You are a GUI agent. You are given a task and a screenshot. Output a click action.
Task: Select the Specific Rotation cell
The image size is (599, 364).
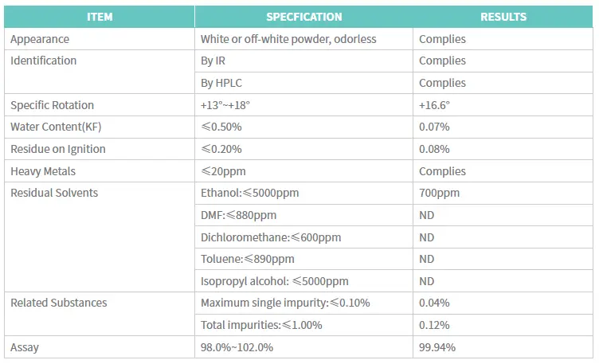coord(53,105)
